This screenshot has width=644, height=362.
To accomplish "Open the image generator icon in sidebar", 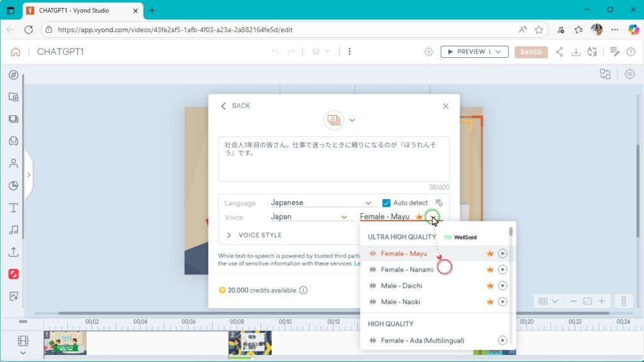I will (14, 296).
